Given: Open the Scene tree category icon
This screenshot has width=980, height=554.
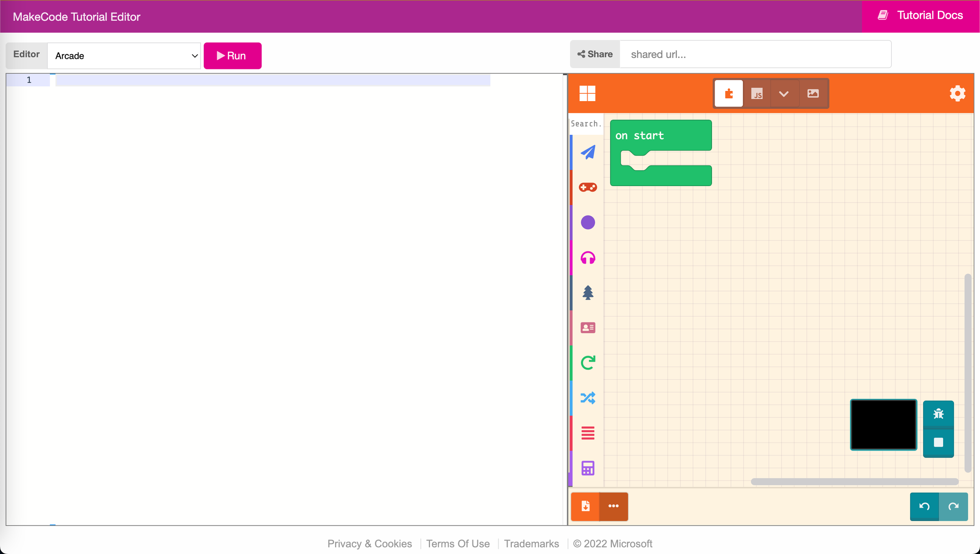Looking at the screenshot, I should coord(588,293).
